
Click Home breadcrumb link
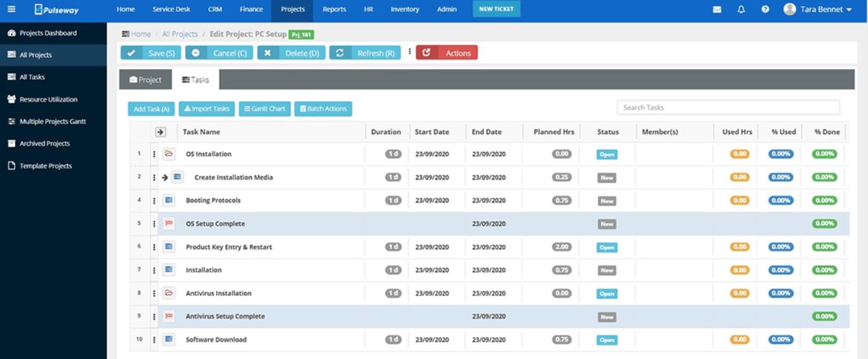(x=141, y=33)
